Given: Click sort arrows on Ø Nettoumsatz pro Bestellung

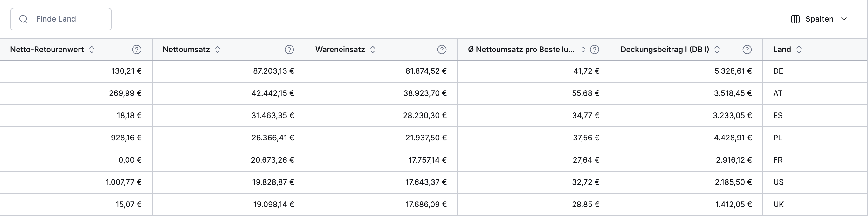Looking at the screenshot, I should [583, 50].
